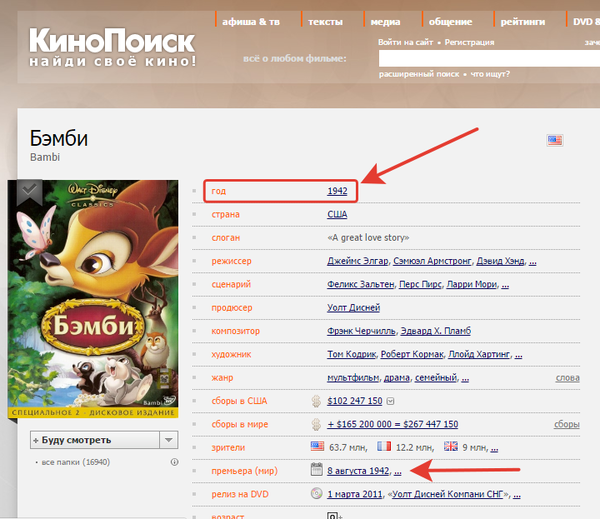Click the 1 марта 2011 DVD release link

[x=355, y=495]
